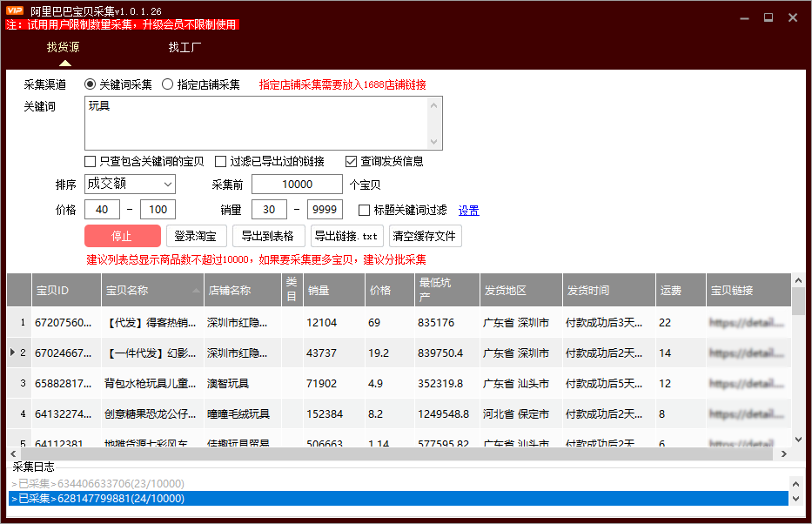The image size is (812, 524).
Task: Click the 宝贝链接 column header
Action: [x=748, y=290]
